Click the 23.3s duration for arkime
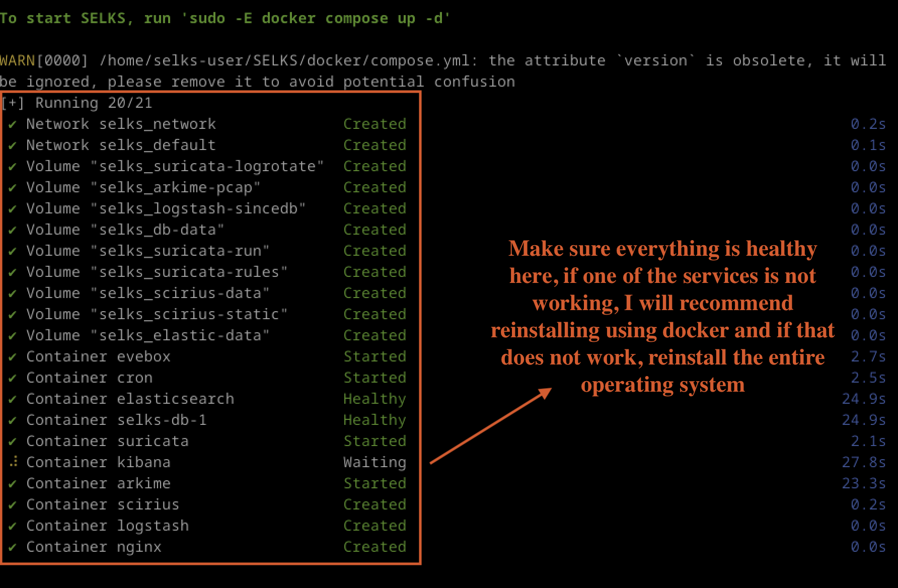898x588 pixels. pos(864,484)
